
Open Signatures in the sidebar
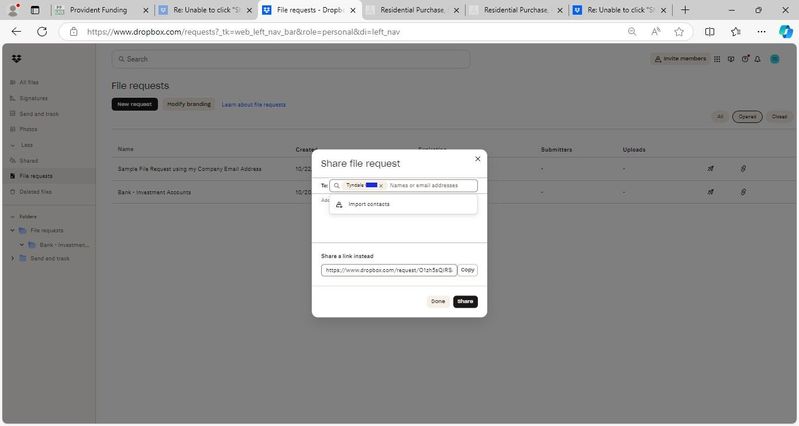[x=33, y=98]
